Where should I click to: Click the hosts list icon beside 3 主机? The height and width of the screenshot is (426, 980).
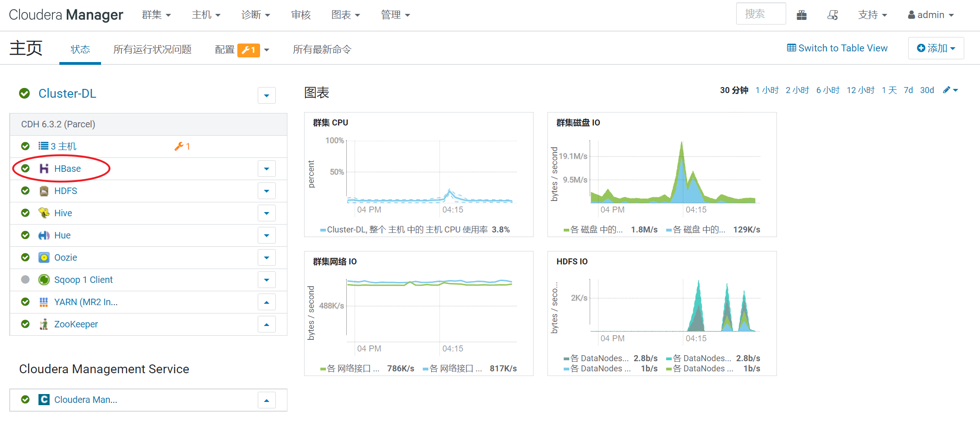pos(44,146)
